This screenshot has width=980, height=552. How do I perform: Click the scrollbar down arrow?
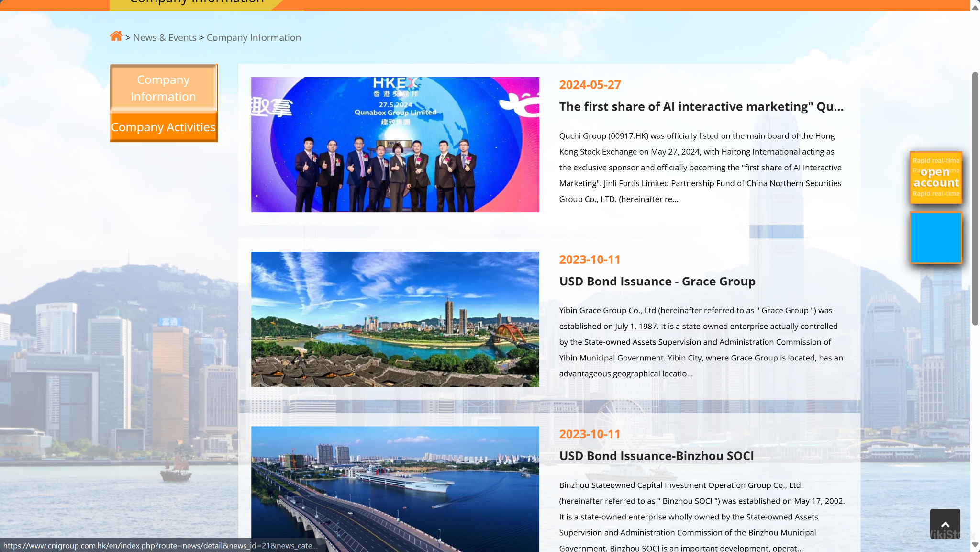(x=975, y=545)
